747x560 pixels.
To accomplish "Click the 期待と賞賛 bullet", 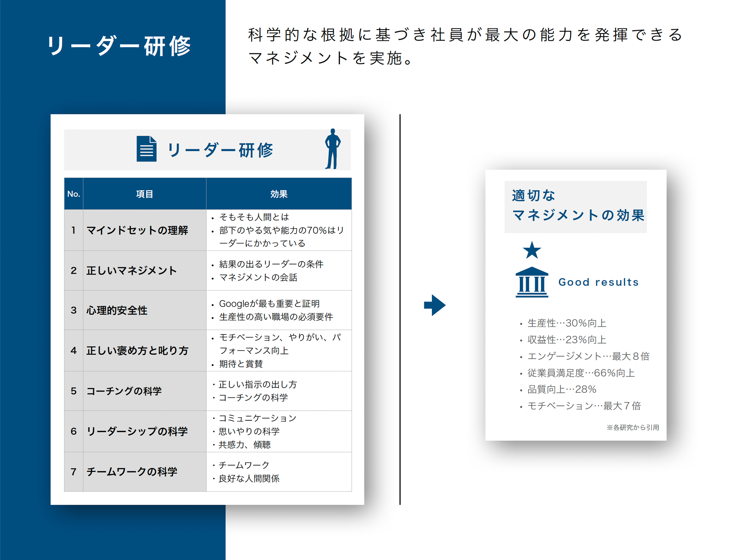I will (241, 364).
